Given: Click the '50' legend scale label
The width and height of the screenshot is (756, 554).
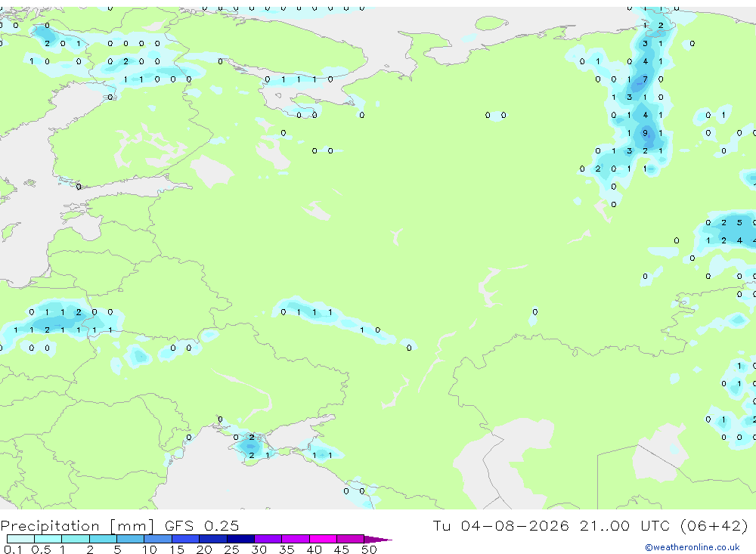Looking at the screenshot, I should [x=369, y=549].
